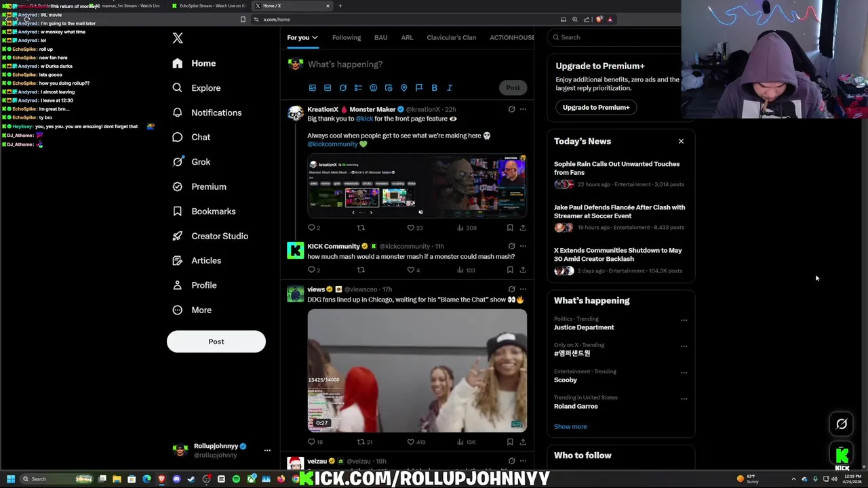Image resolution: width=868 pixels, height=488 pixels.
Task: Schedule post icon in composer
Action: pyautogui.click(x=389, y=87)
